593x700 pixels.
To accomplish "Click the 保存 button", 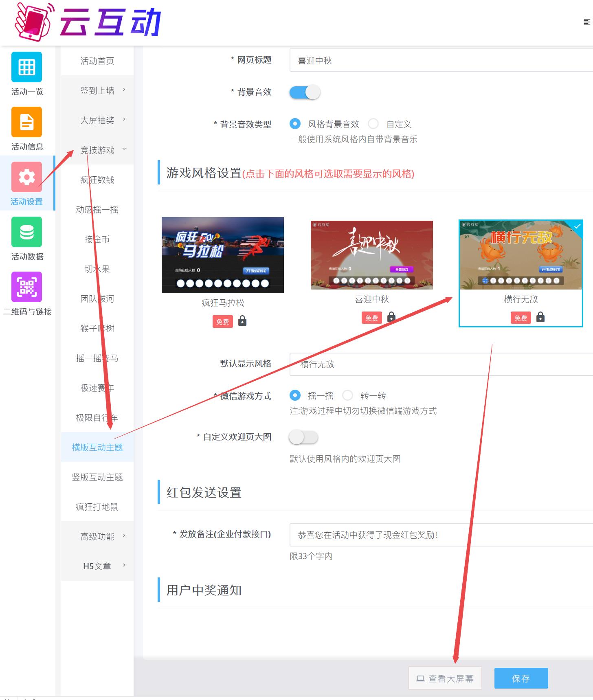I will click(x=521, y=678).
